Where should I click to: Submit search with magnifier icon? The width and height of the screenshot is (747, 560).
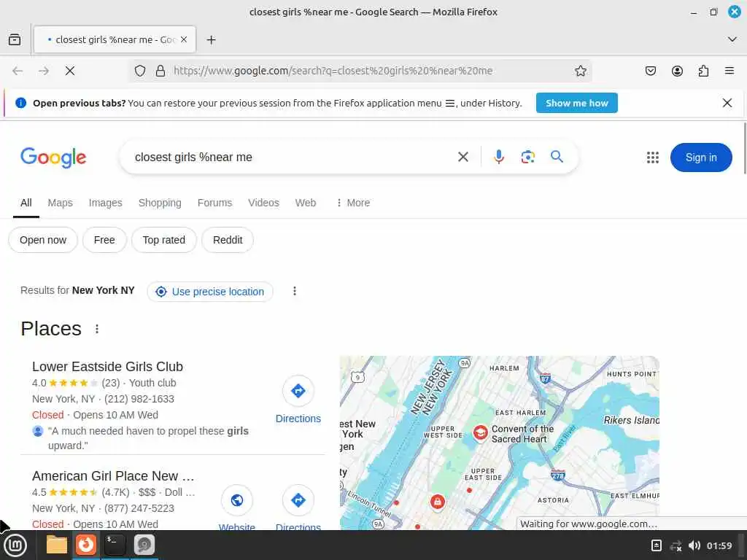tap(557, 157)
